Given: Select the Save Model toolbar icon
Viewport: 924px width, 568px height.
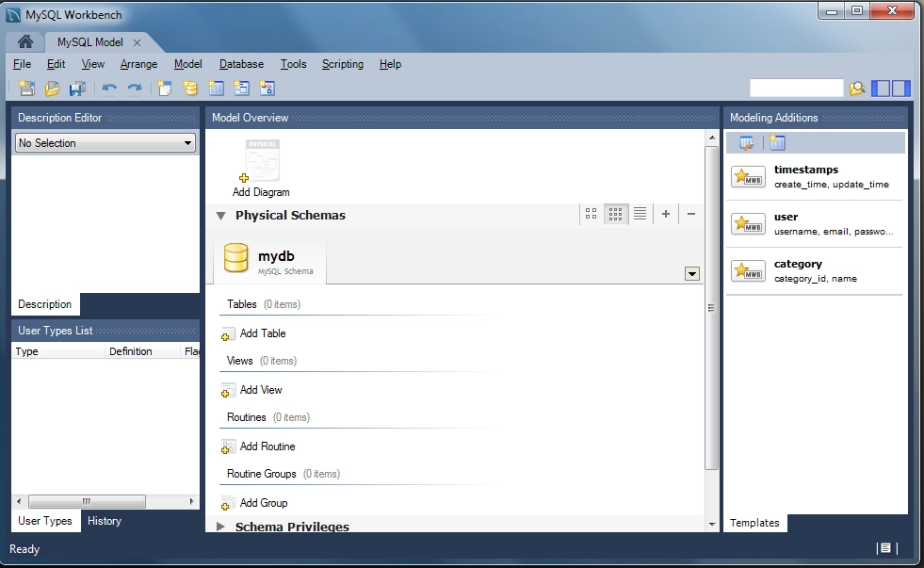Looking at the screenshot, I should pos(77,88).
